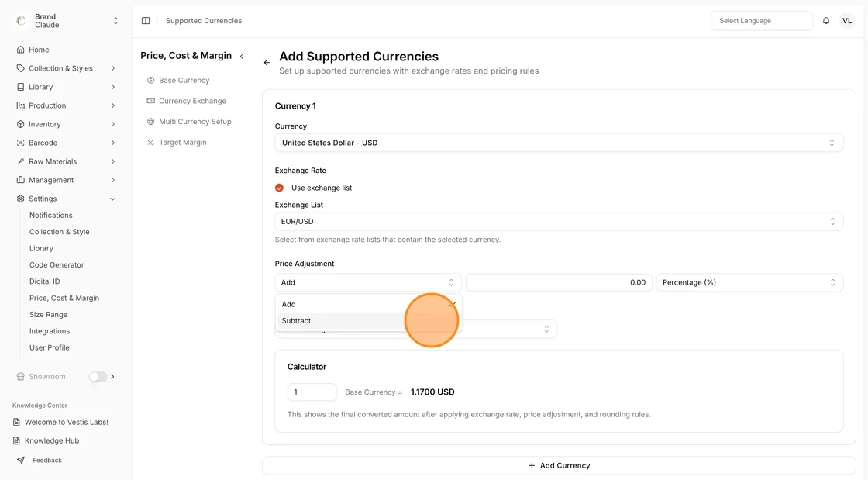Toggle the sidebar panel icon
Image resolution: width=868 pixels, height=480 pixels.
click(x=146, y=21)
